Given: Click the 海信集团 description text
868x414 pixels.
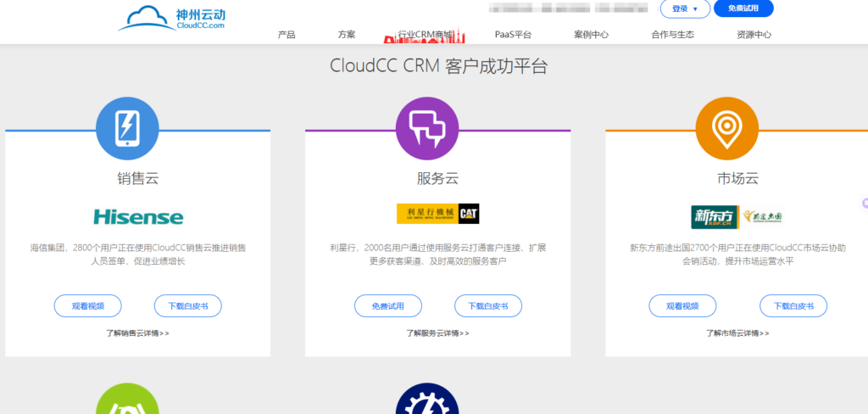Looking at the screenshot, I should click(138, 255).
